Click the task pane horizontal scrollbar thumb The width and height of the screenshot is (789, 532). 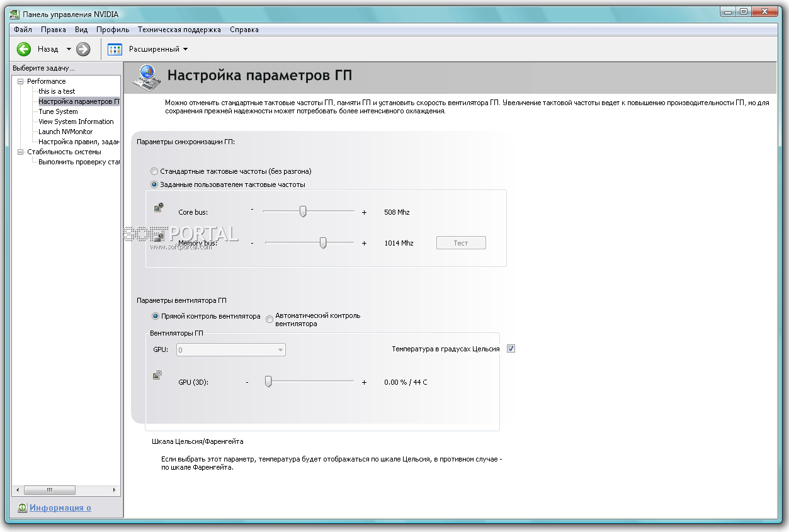pos(50,490)
